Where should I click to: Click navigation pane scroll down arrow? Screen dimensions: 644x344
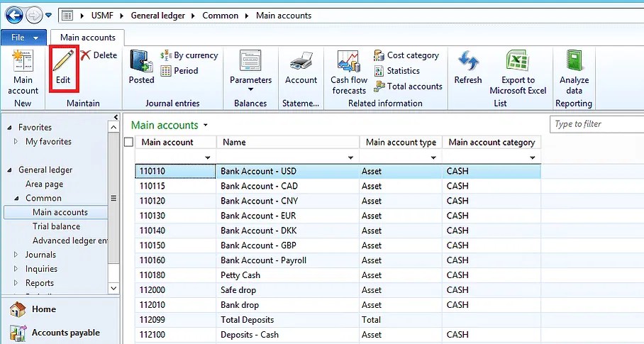click(x=113, y=288)
